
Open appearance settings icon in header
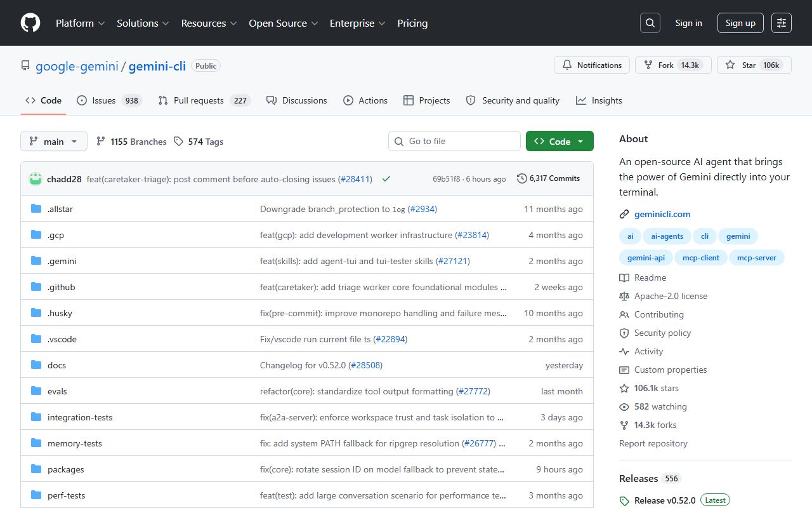pos(782,23)
